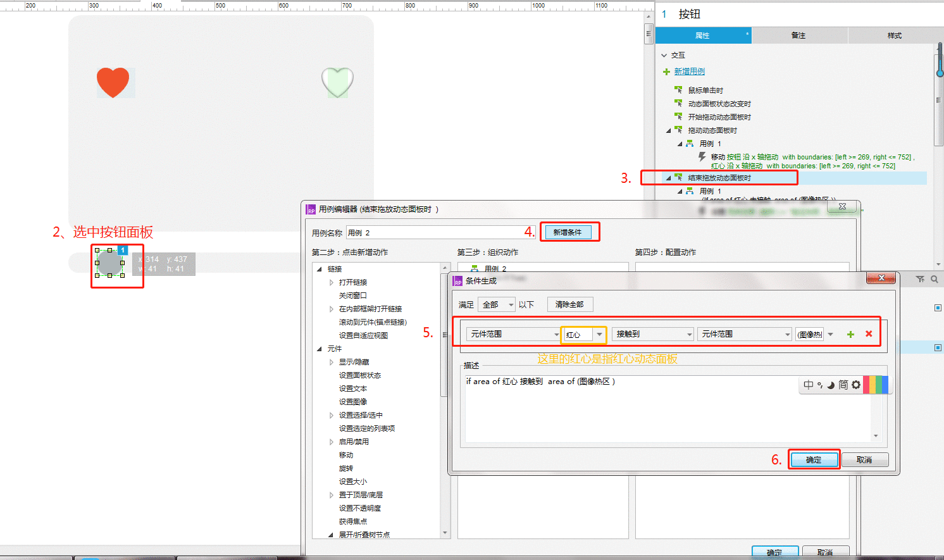Expand the 显示/隐藏 actions
The image size is (944, 560).
pos(331,362)
